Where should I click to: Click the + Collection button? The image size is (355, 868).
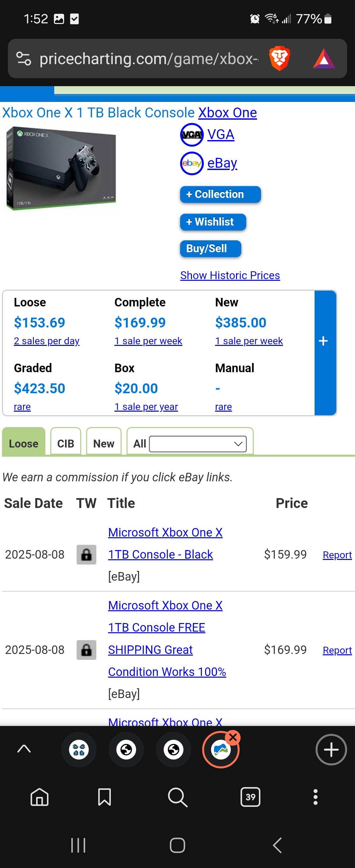pyautogui.click(x=220, y=194)
